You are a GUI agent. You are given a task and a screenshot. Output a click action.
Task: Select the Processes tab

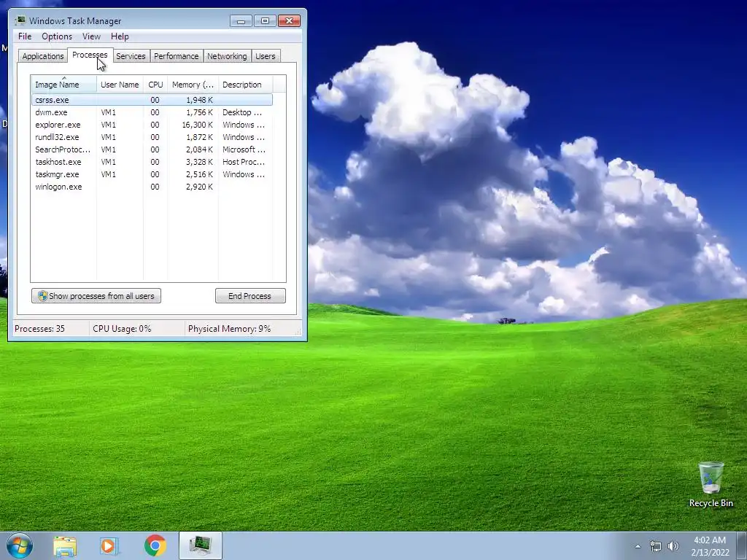pos(90,55)
